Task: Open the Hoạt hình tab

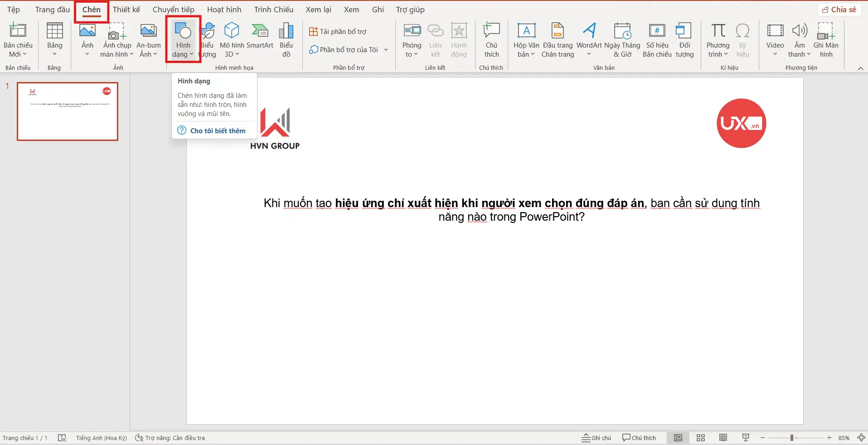Action: click(x=224, y=10)
